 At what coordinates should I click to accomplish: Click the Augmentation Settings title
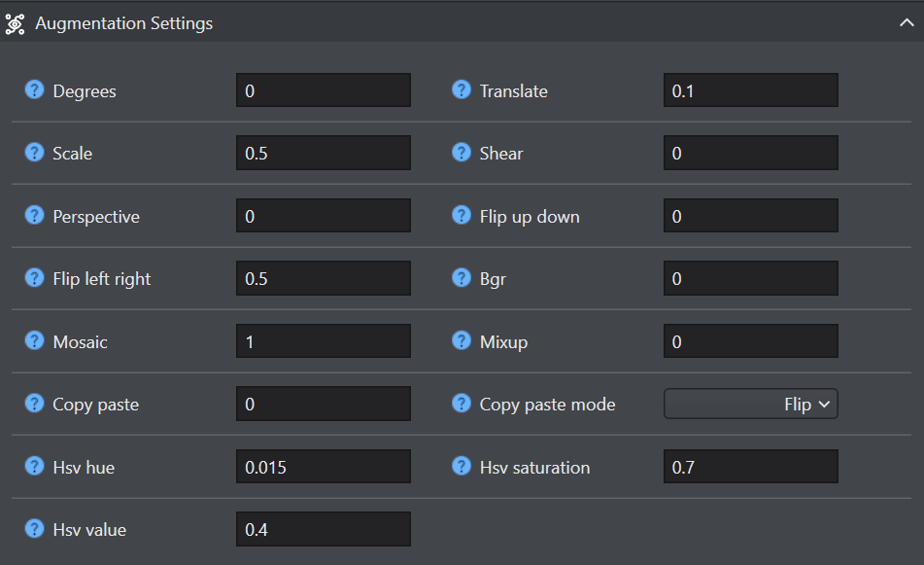coord(123,23)
